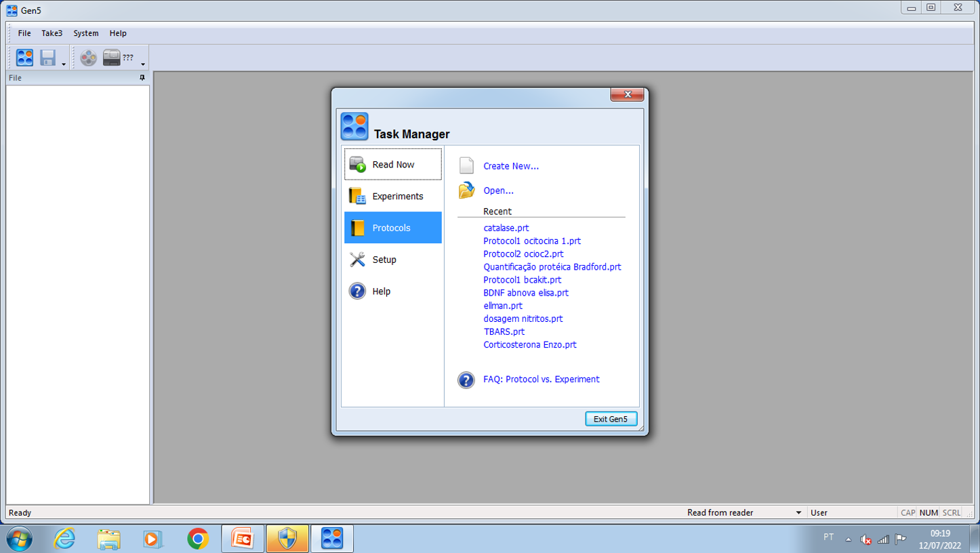980x553 pixels.
Task: Pin the File panel with pushpin icon
Action: click(142, 78)
